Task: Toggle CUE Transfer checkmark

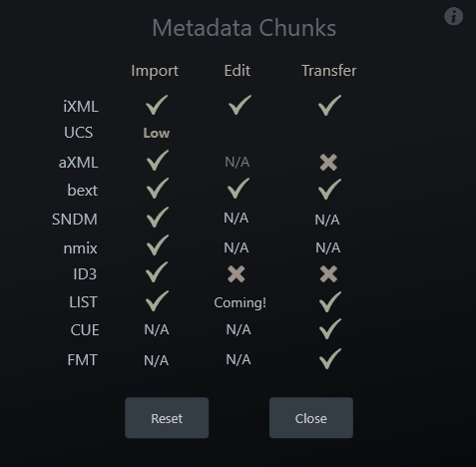Action: (330, 328)
